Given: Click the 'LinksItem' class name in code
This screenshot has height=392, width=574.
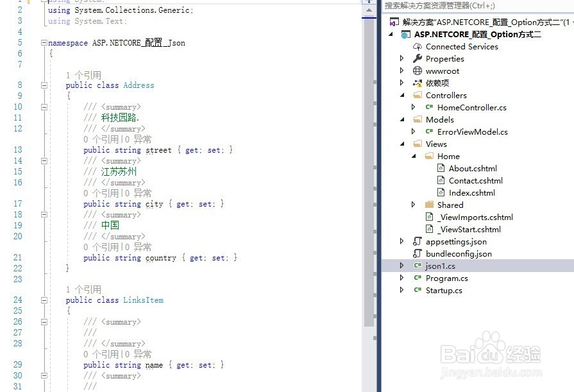Looking at the screenshot, I should 143,300.
